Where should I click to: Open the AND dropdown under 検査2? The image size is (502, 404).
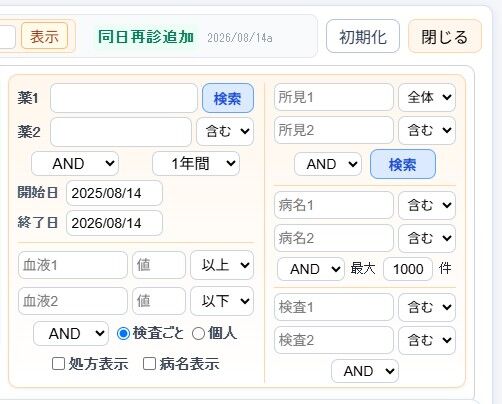click(x=365, y=371)
